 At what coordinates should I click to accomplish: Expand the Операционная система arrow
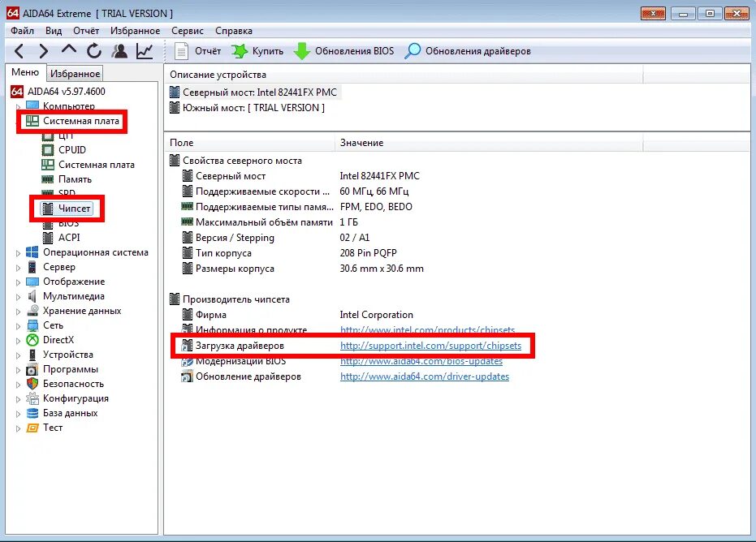click(19, 253)
